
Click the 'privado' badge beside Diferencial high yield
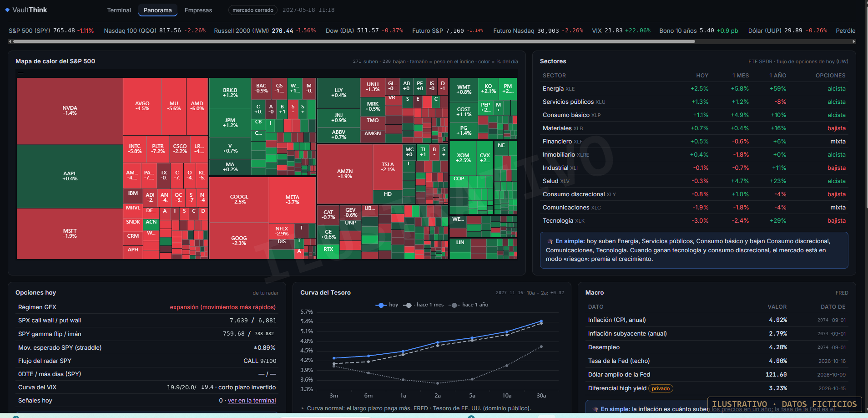click(661, 388)
